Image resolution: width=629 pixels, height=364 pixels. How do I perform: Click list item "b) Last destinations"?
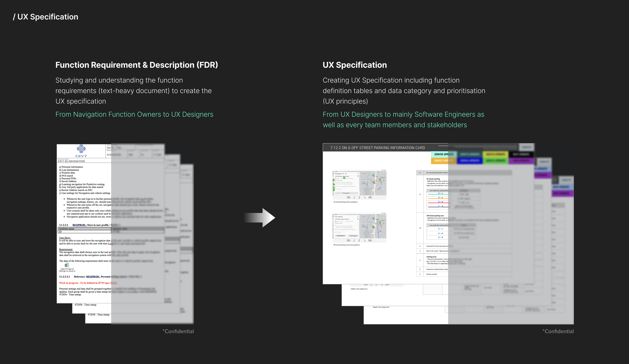click(x=69, y=170)
